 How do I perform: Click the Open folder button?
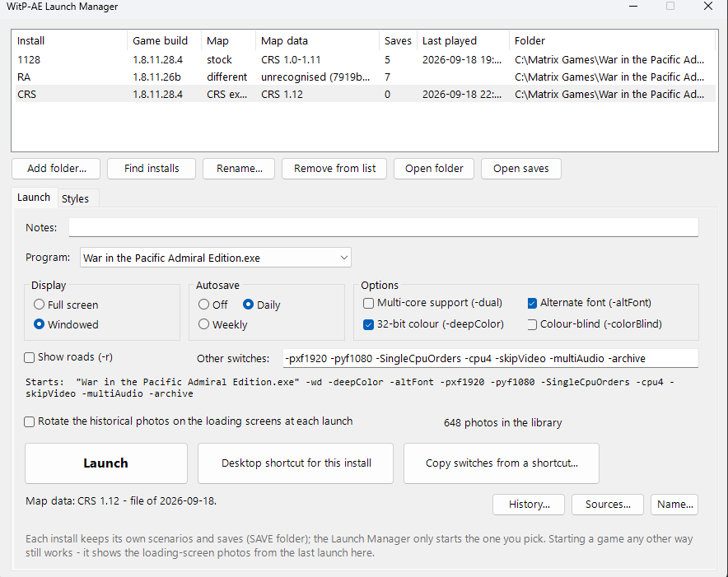click(434, 169)
